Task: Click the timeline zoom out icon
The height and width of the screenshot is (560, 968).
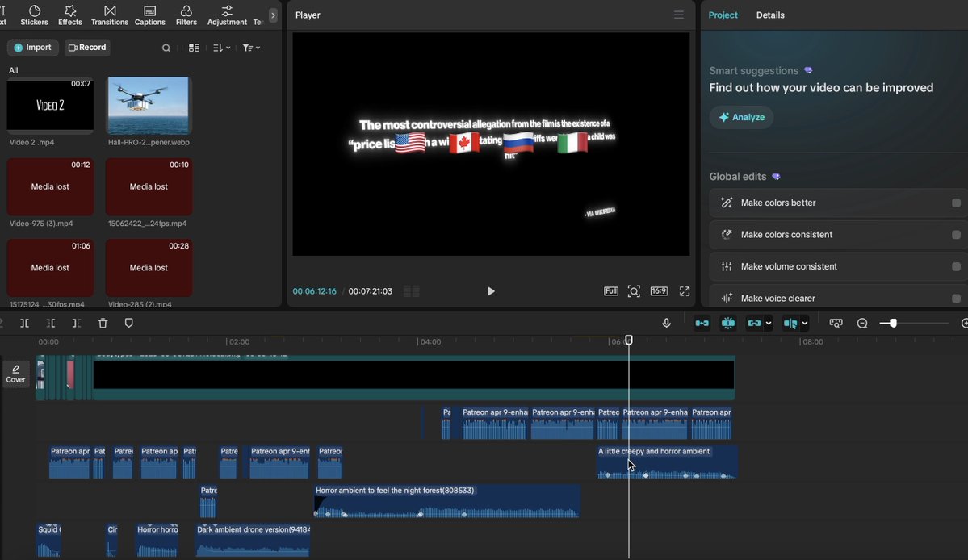Action: tap(862, 324)
